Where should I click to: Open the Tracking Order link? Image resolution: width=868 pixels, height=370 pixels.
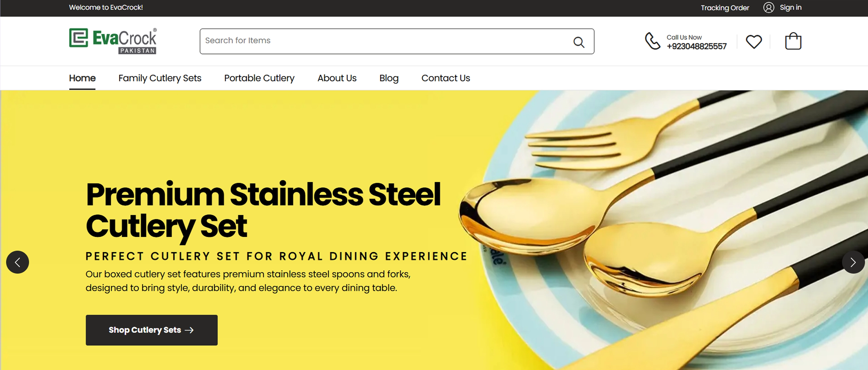point(725,7)
